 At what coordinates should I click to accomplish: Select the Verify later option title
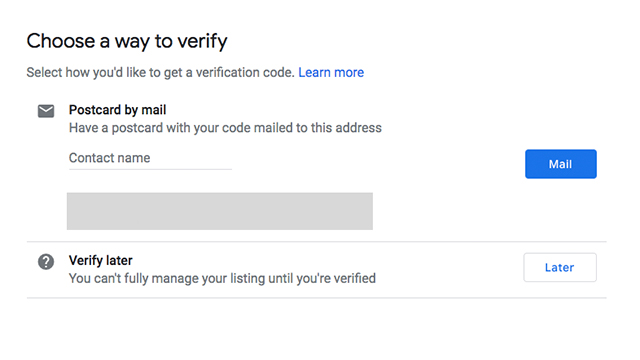100,260
